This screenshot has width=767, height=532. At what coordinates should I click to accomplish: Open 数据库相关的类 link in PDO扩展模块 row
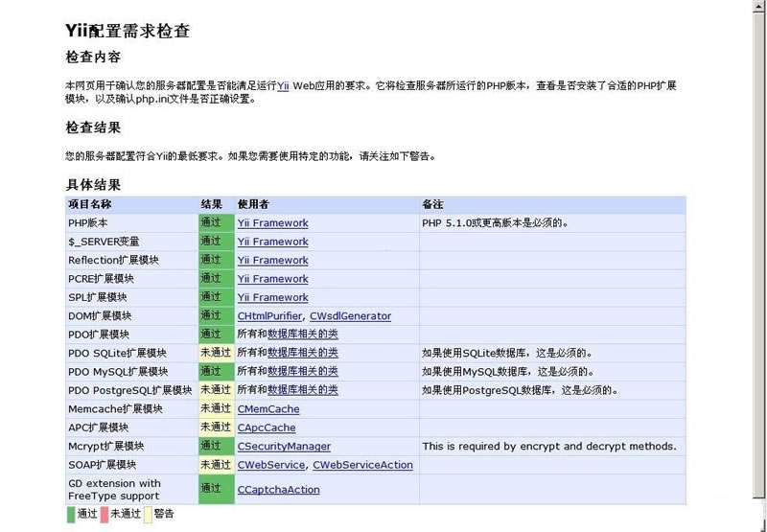pos(303,334)
